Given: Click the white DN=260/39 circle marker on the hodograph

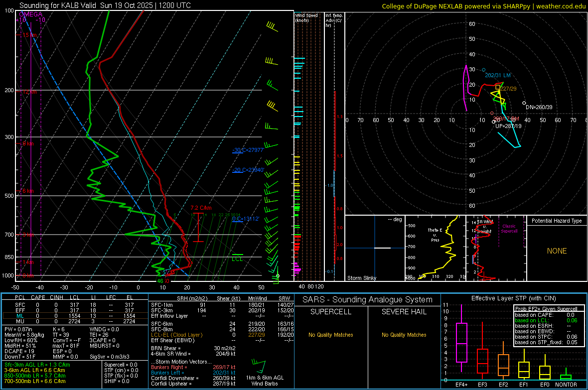Looking at the screenshot, I should pyautogui.click(x=524, y=103).
